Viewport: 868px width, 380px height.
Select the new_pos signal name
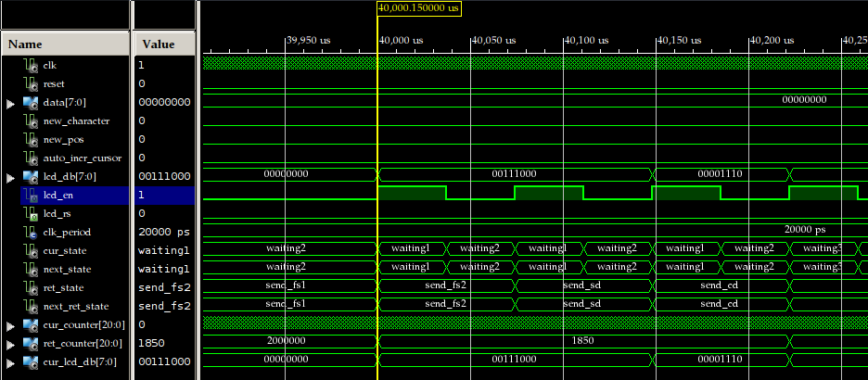pyautogui.click(x=62, y=140)
